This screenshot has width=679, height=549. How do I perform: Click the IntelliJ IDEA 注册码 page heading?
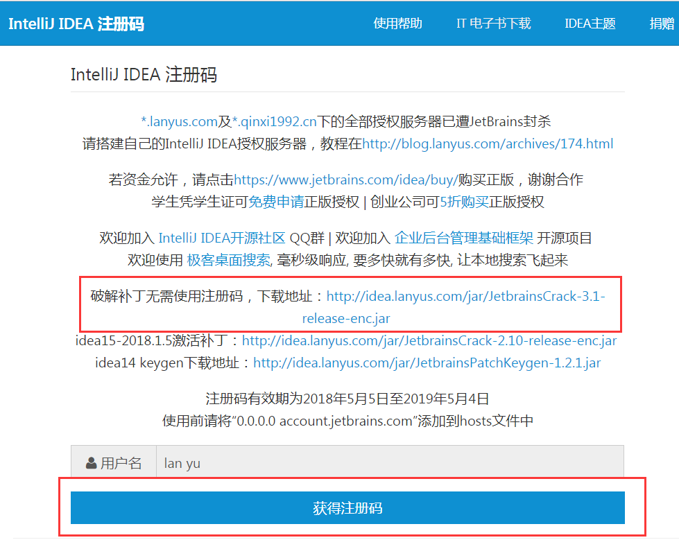coord(144,74)
